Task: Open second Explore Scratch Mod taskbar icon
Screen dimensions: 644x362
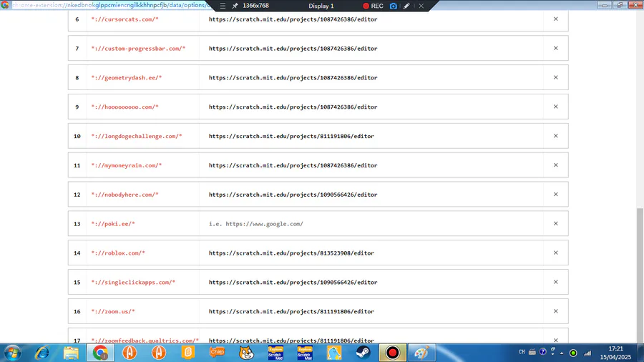Action: click(305, 353)
